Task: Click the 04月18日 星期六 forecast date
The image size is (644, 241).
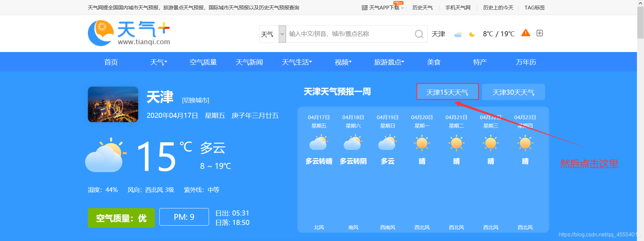Action: click(x=353, y=122)
